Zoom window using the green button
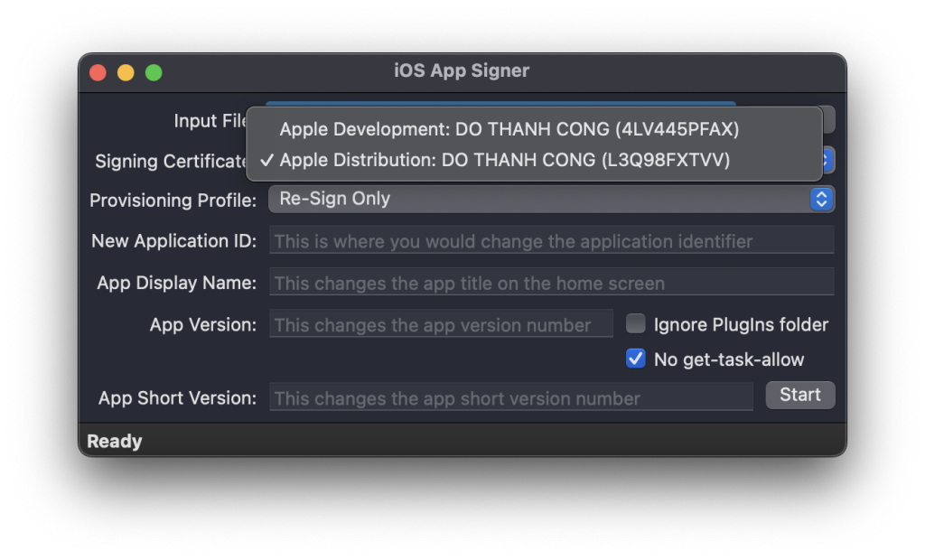This screenshot has width=925, height=560. [154, 72]
